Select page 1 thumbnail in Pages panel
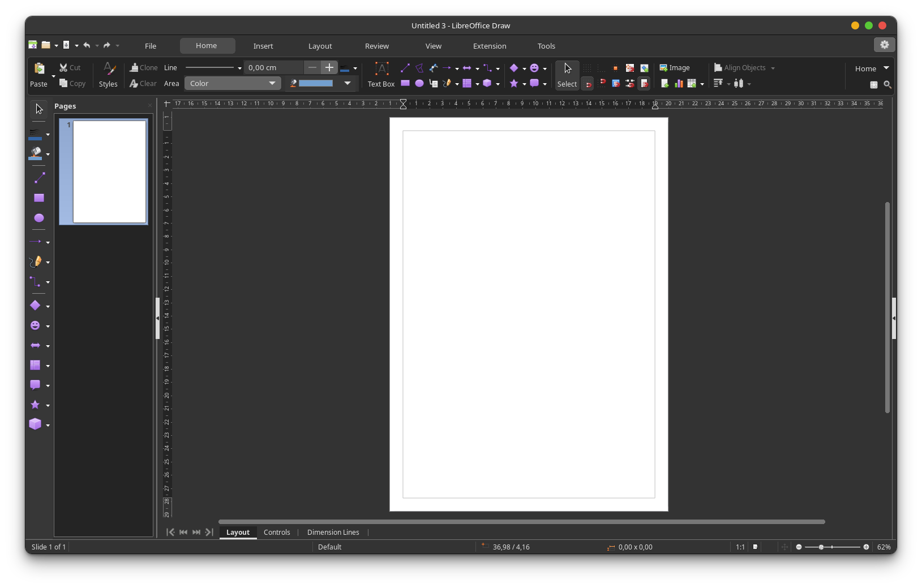Viewport: 922px width, 588px height. [109, 171]
